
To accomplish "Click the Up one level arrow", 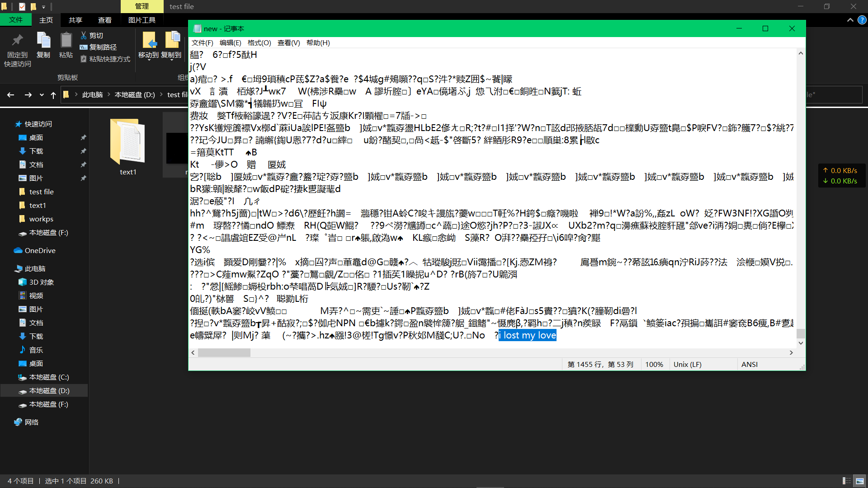I will click(53, 95).
